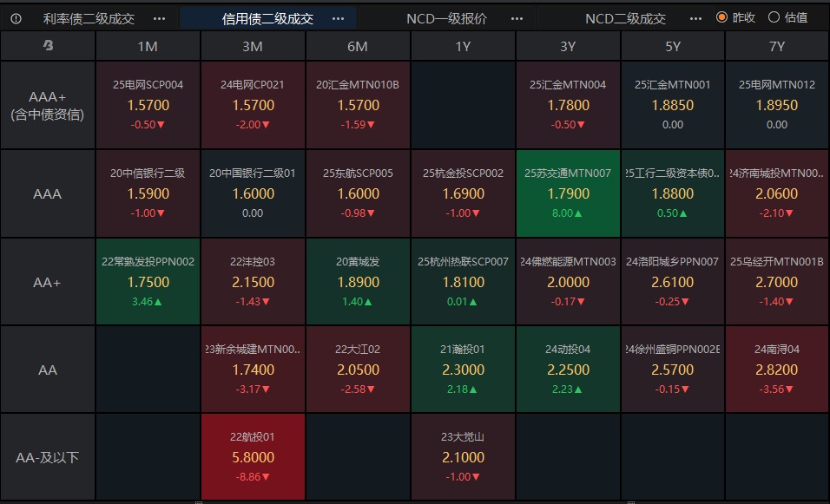Click the 6M column header

point(358,46)
